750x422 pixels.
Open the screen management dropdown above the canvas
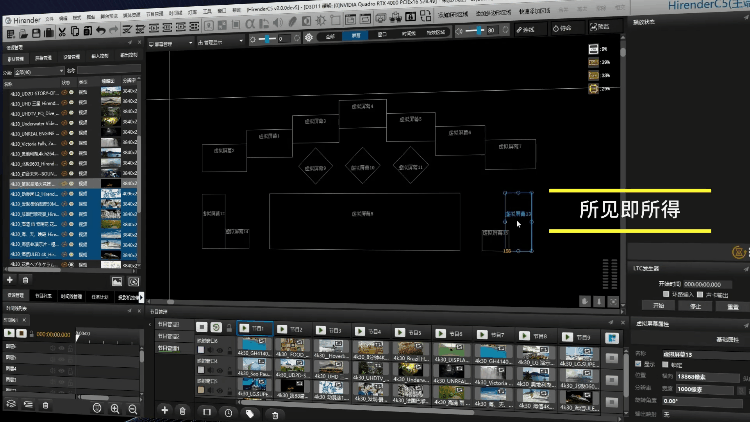point(171,43)
